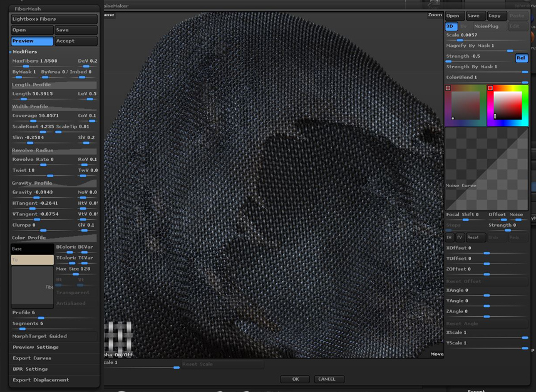Expand the Length Profile curve
Viewport: 536px width, 392px height.
click(x=54, y=85)
